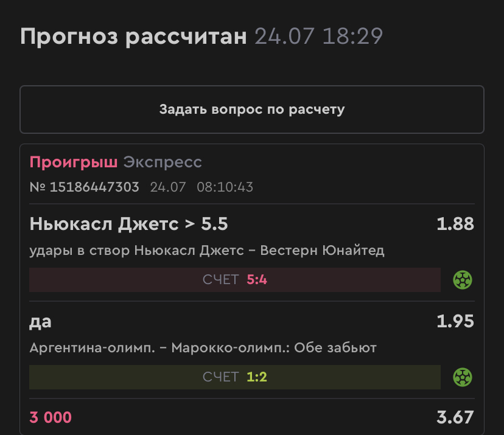This screenshot has height=435, width=504.
Task: Click the СЧЕТ 5:4 score bar
Action: point(235,280)
